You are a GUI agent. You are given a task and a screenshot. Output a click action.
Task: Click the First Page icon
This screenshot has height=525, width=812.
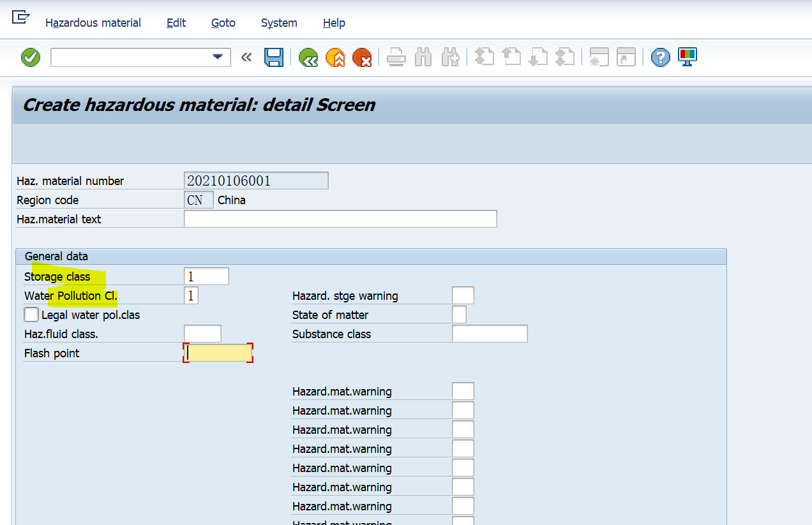485,57
